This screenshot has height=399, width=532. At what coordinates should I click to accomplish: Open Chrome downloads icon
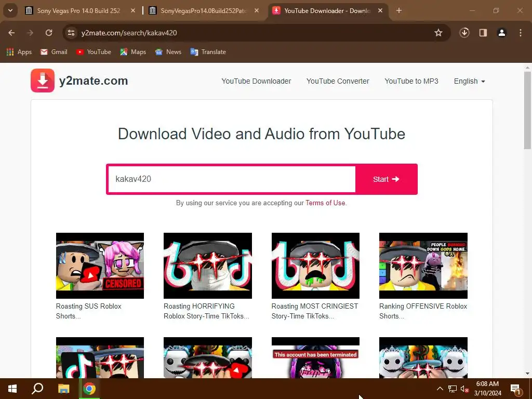click(464, 33)
